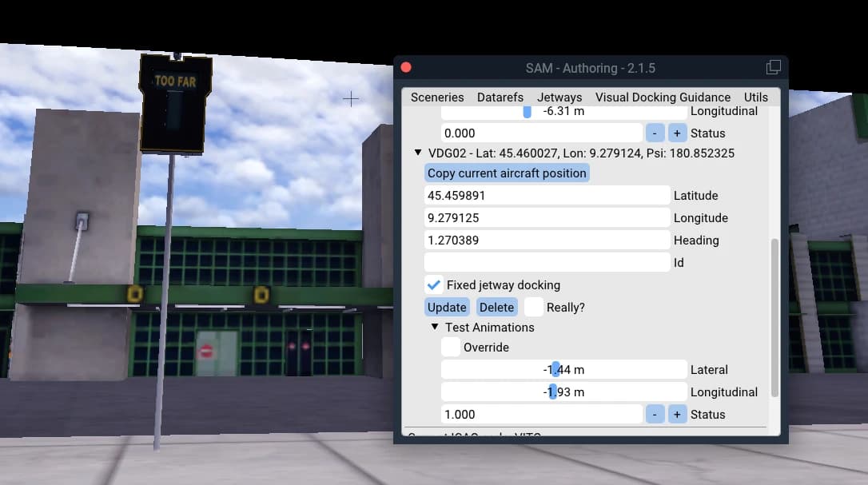The height and width of the screenshot is (485, 868).
Task: Adjust the Longitudinal slider at -1.93 m
Action: click(564, 392)
